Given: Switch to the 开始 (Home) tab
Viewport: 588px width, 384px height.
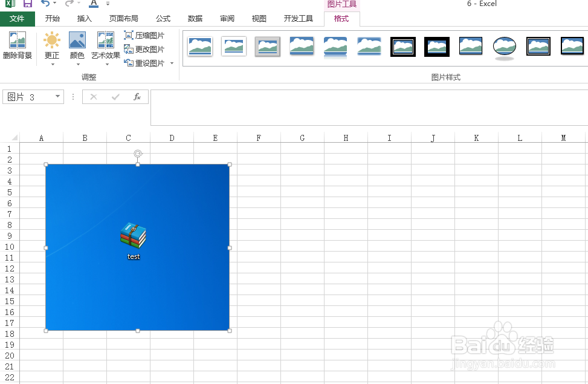Looking at the screenshot, I should (x=52, y=19).
